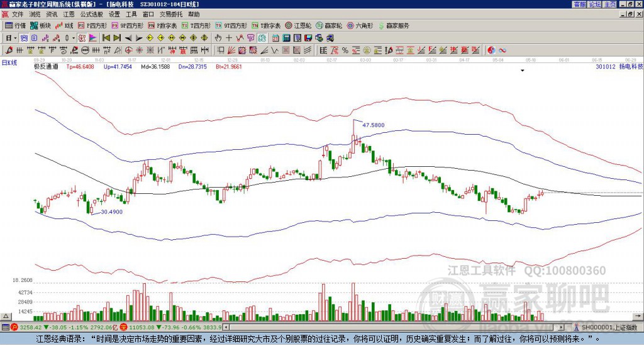
Task: Click the right arrow beside volume chart
Action: (x=638, y=316)
